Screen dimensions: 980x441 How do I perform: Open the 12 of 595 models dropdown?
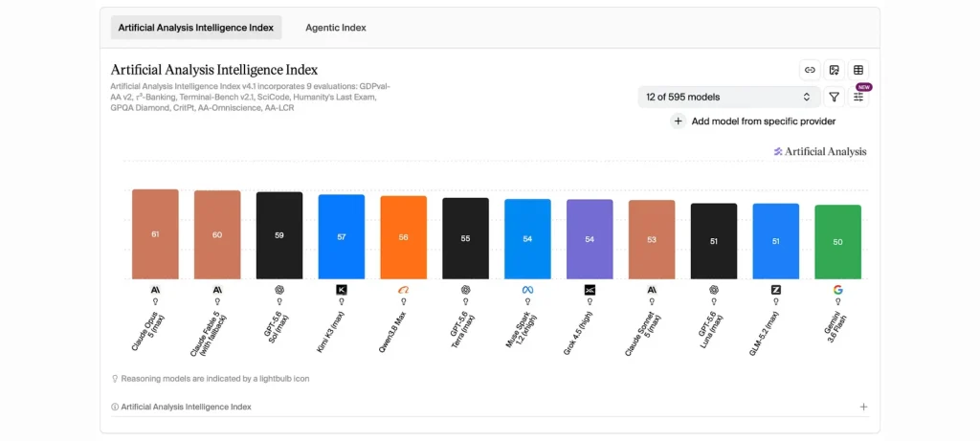pos(728,97)
